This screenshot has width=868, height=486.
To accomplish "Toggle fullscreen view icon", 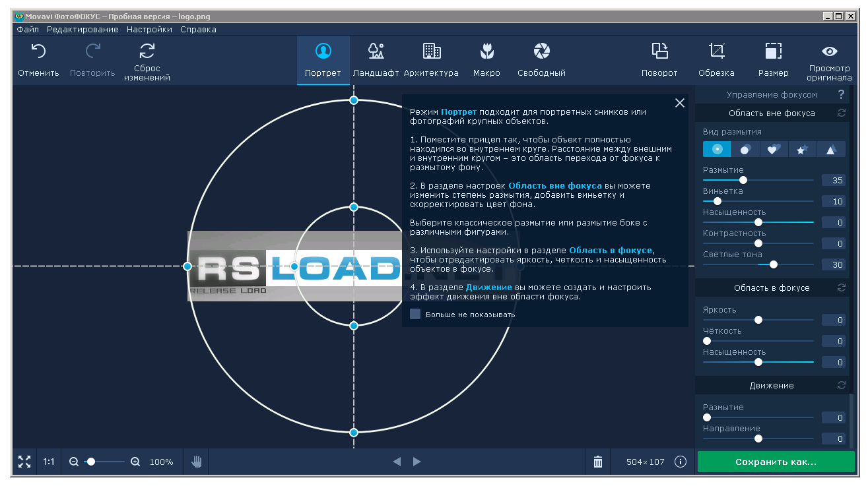I will pyautogui.click(x=24, y=462).
